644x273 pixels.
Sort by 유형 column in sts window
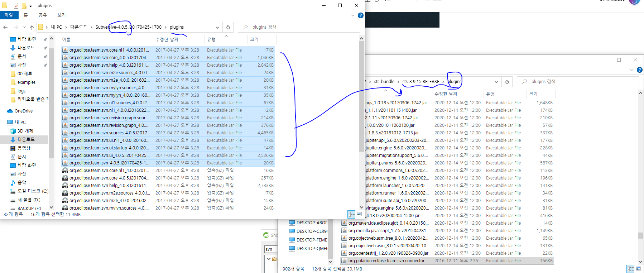pos(490,94)
